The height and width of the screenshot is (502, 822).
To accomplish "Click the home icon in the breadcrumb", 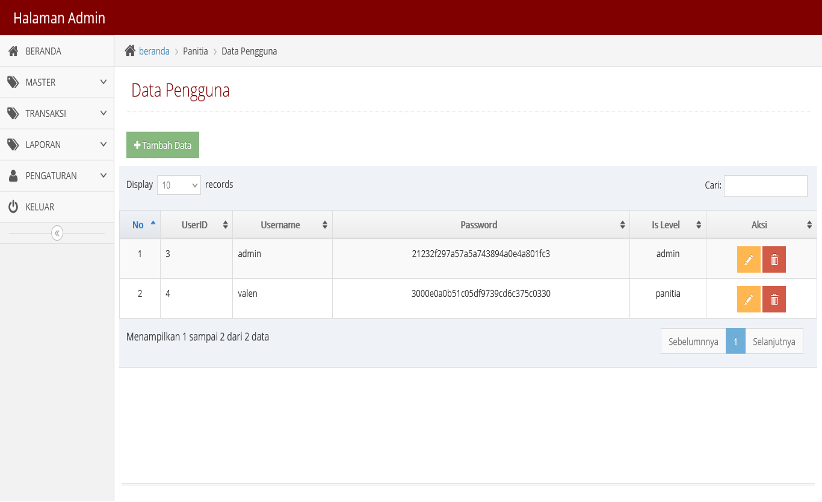I will [x=130, y=51].
